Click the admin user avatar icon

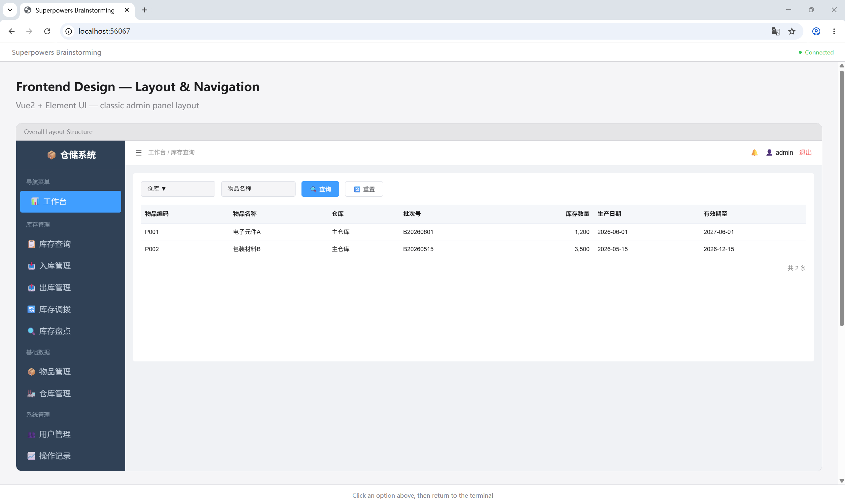pyautogui.click(x=769, y=152)
